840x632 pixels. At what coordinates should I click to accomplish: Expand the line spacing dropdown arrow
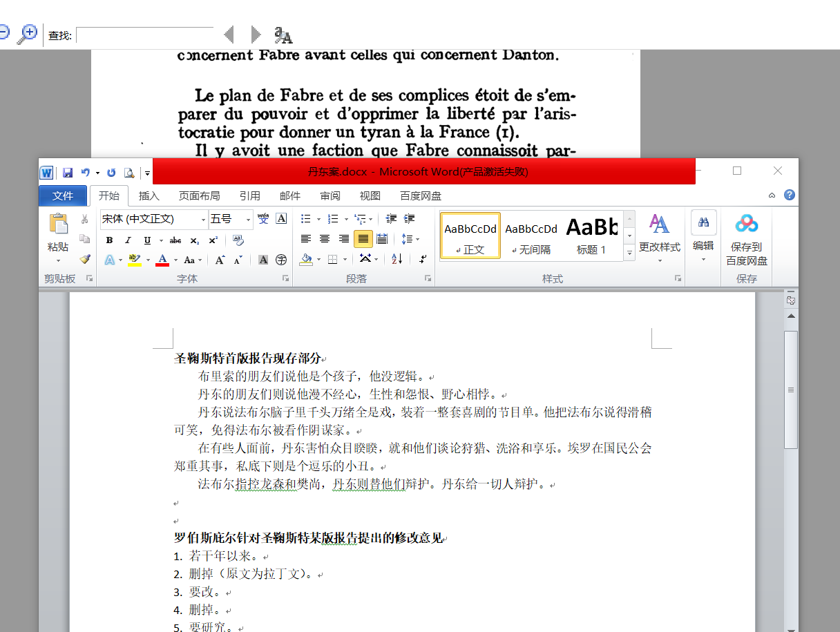[x=418, y=240]
